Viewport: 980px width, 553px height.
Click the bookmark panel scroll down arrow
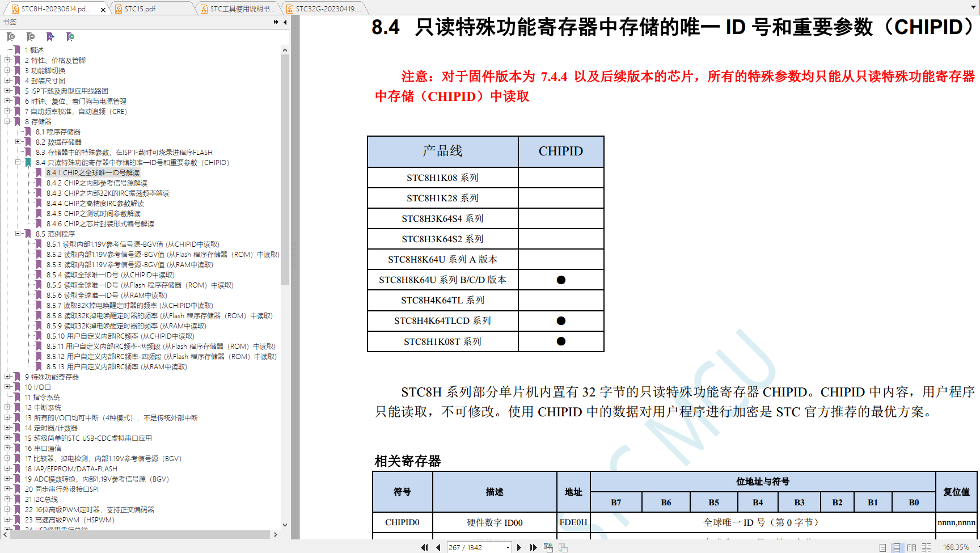tap(285, 525)
